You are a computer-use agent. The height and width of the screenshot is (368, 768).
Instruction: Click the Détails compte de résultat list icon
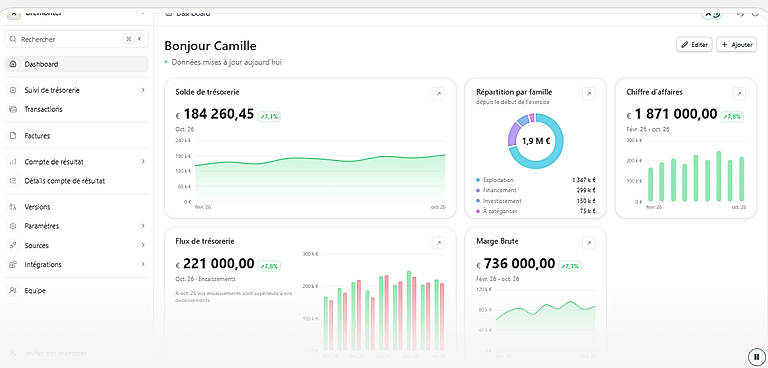coord(13,181)
